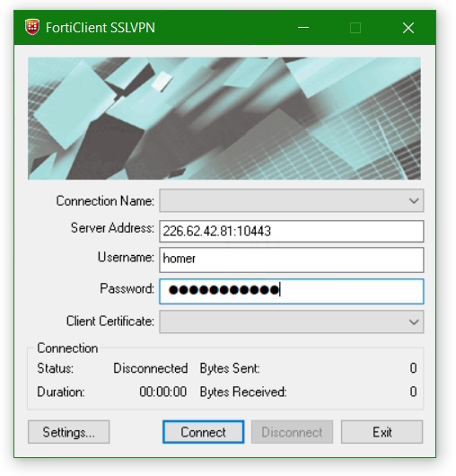Click the FortiClient banner image
The width and height of the screenshot is (456, 476).
[224, 119]
